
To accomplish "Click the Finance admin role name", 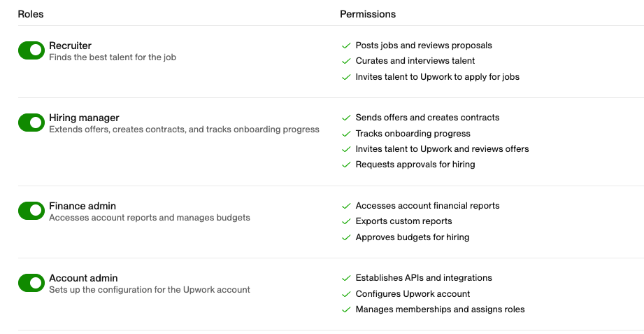I will pos(83,206).
